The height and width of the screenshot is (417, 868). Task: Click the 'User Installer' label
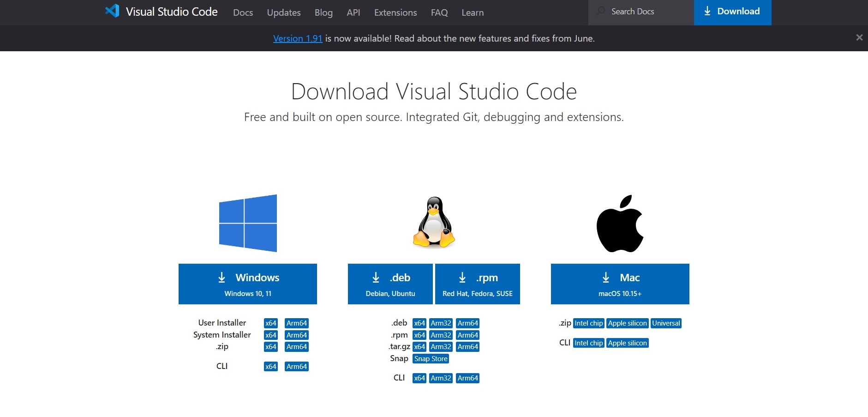[222, 323]
